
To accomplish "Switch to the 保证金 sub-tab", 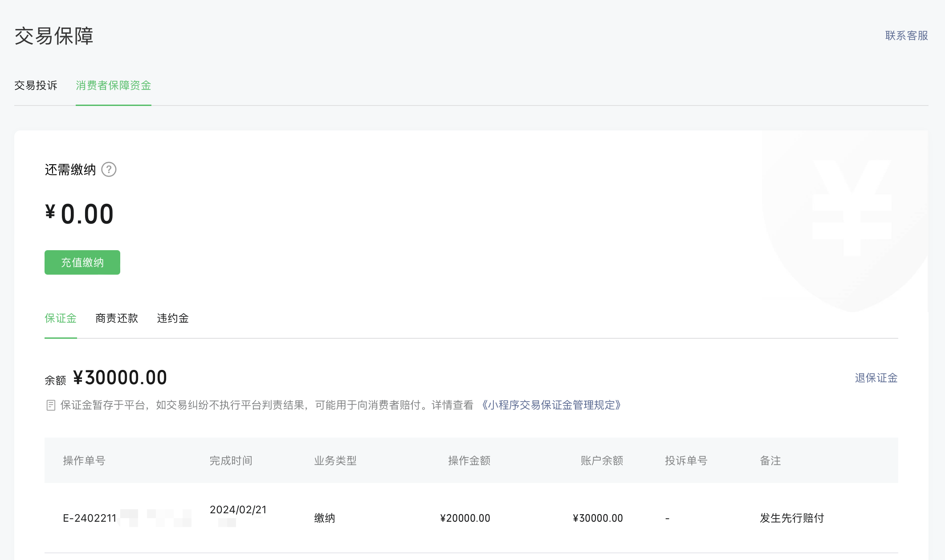I will 61,318.
